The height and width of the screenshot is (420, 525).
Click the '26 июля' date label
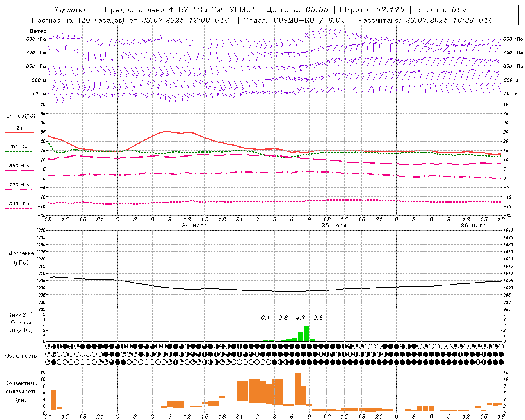(473, 226)
